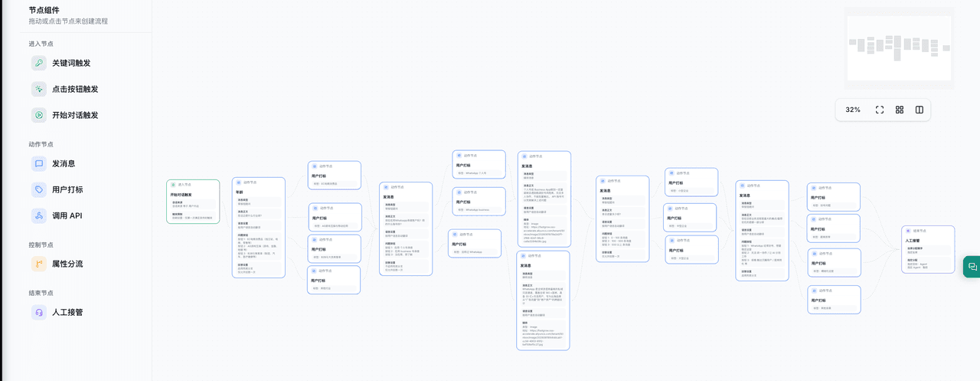Select the 用户打标 node tagged 小型企业
Image resolution: width=980 pixels, height=381 pixels.
[691, 182]
